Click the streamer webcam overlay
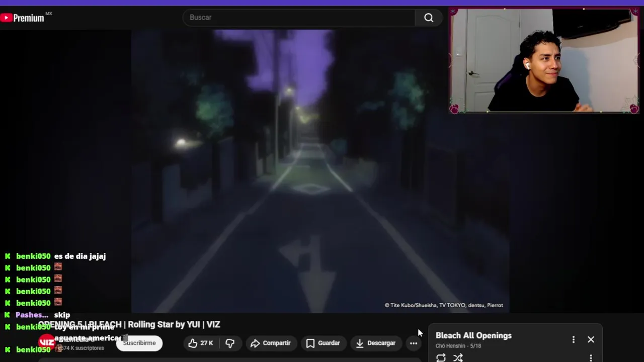The height and width of the screenshot is (362, 644). click(544, 60)
